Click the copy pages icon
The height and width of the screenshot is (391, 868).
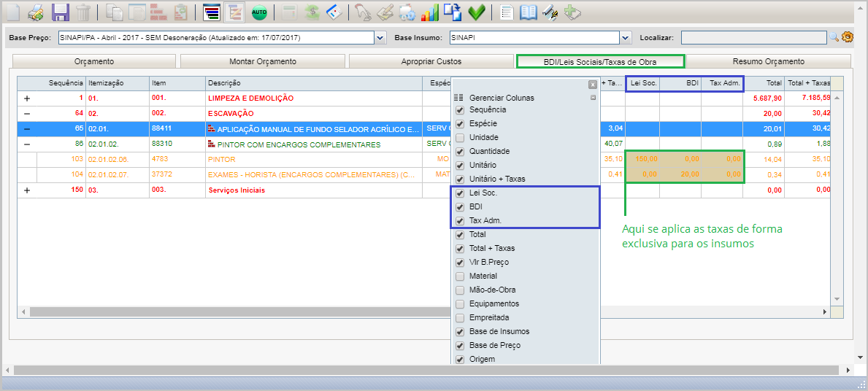pyautogui.click(x=114, y=12)
